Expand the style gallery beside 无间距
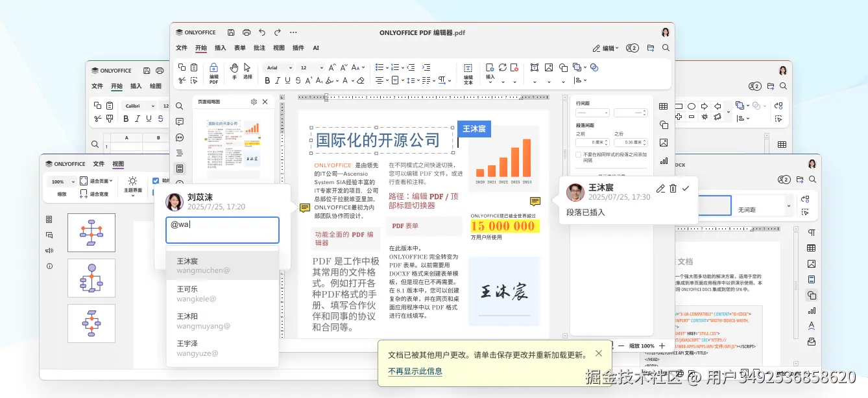This screenshot has width=868, height=398. click(788, 205)
